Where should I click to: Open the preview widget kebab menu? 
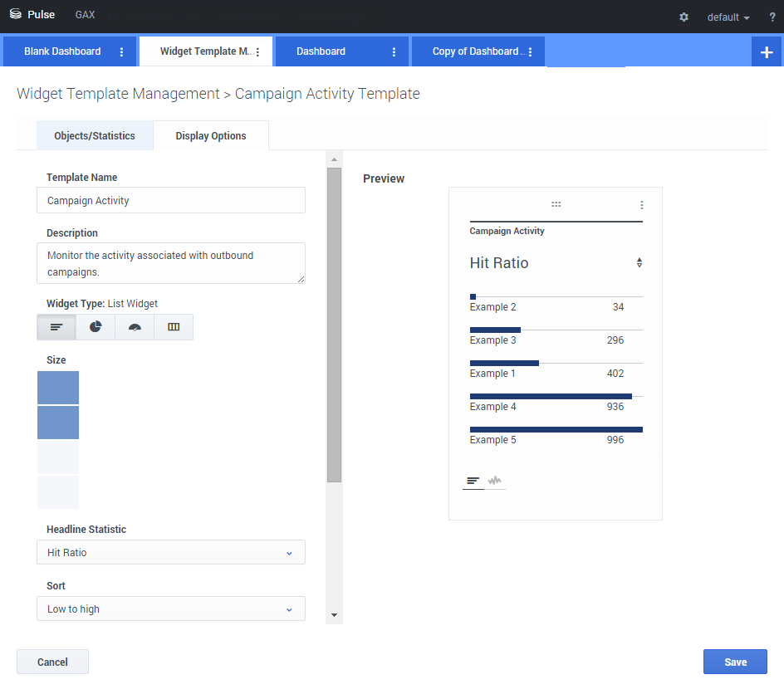click(x=641, y=205)
